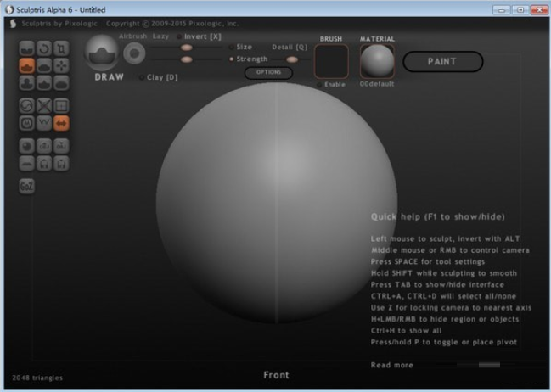
Task: Click 'Ctrl+H to show all' text
Action: click(406, 331)
